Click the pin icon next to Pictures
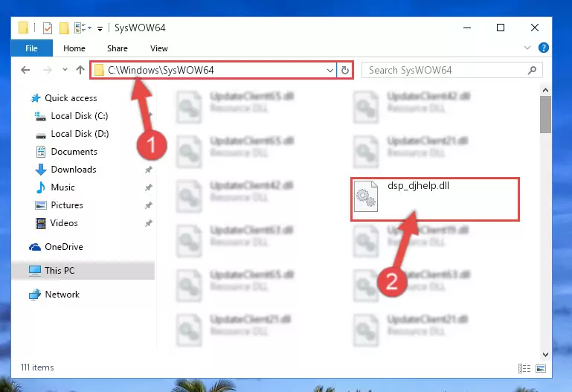Viewport: 572px width, 392px height. [x=149, y=205]
